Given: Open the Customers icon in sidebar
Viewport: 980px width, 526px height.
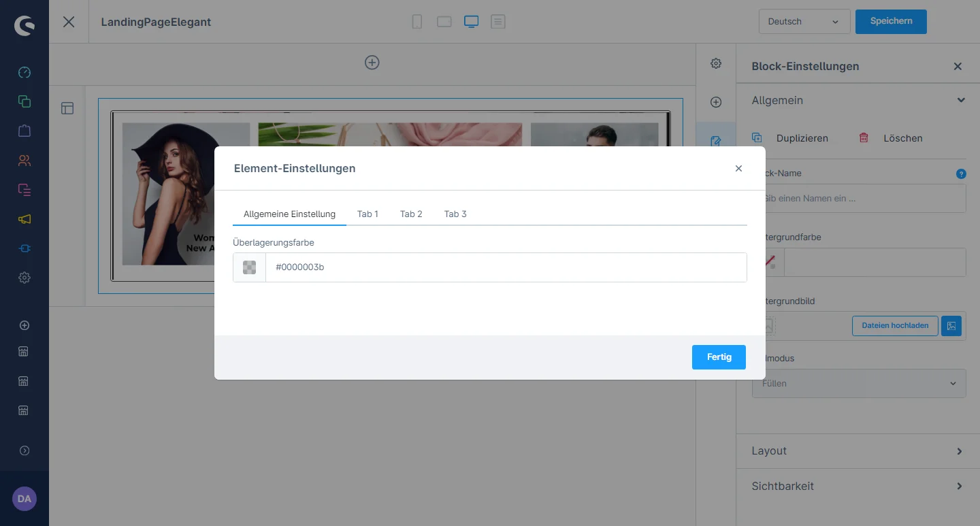Looking at the screenshot, I should click(24, 161).
